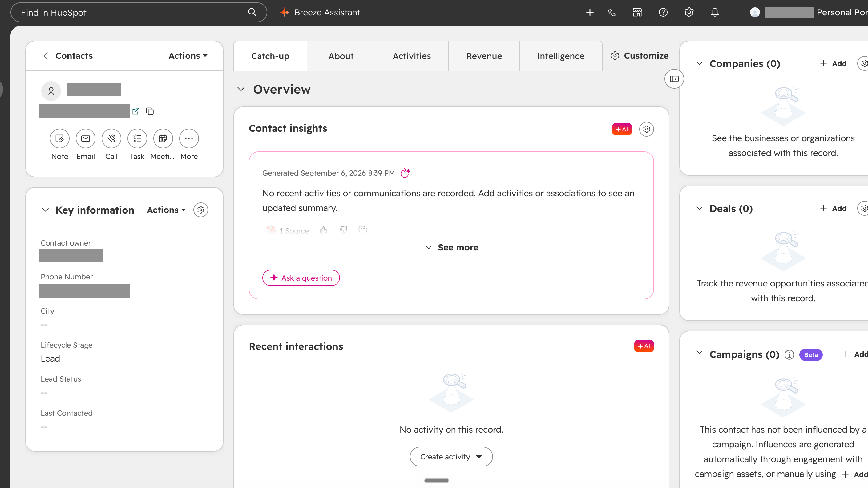Regenerate the contact insights summary
This screenshot has height=488, width=868.
(x=405, y=173)
